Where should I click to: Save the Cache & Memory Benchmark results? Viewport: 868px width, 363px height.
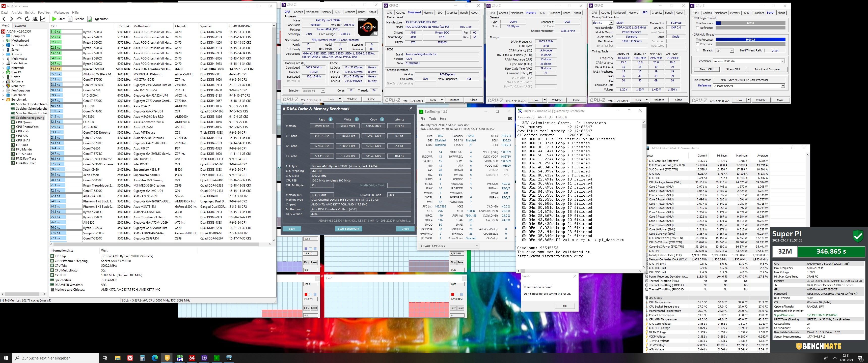click(x=292, y=229)
